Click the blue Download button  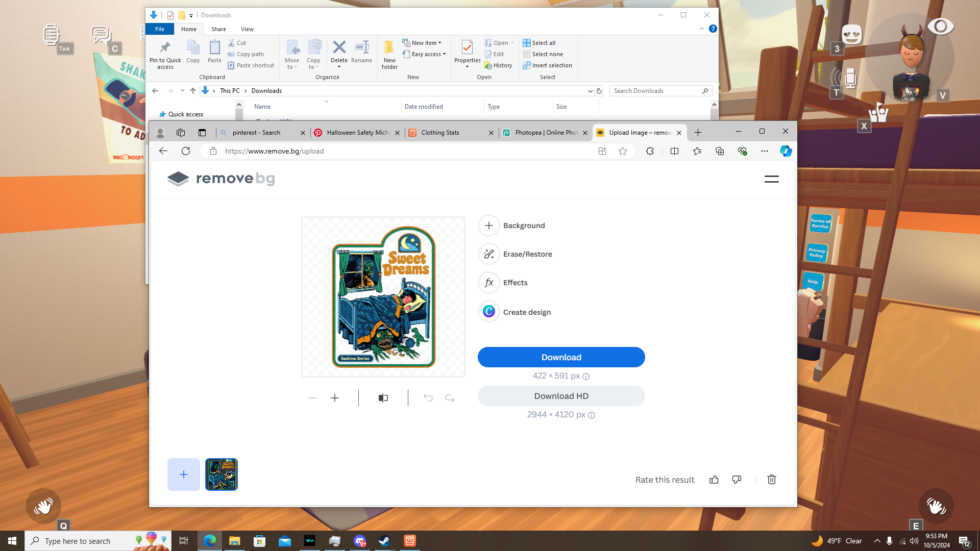tap(561, 357)
